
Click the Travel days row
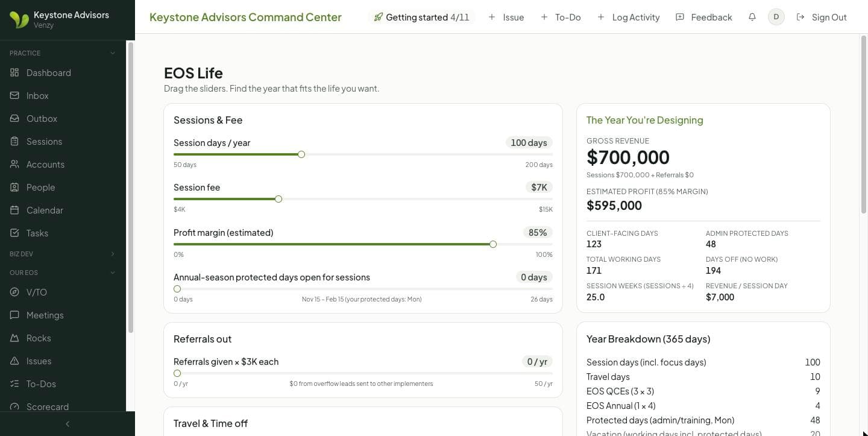coord(703,377)
